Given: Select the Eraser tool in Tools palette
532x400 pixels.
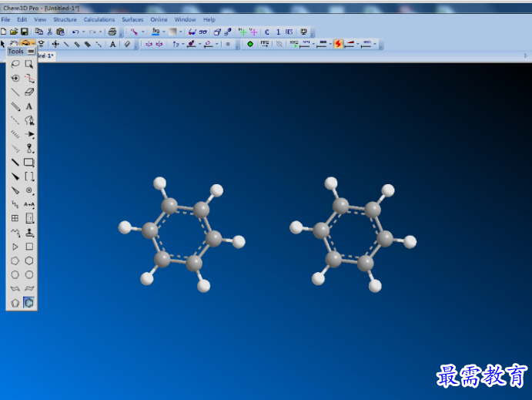Looking at the screenshot, I should click(29, 92).
